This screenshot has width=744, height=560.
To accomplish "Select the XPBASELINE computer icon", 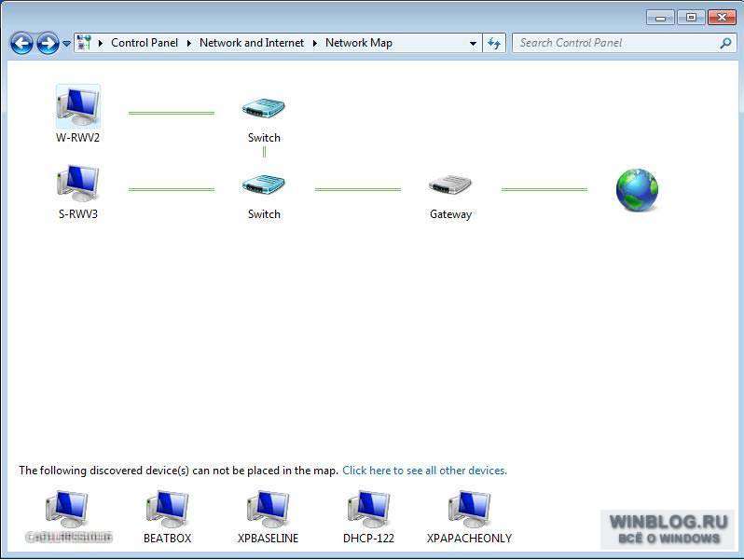I will pyautogui.click(x=269, y=510).
